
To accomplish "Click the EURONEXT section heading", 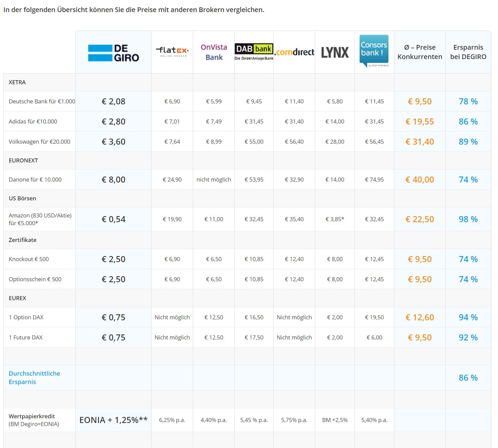I will pos(23,160).
